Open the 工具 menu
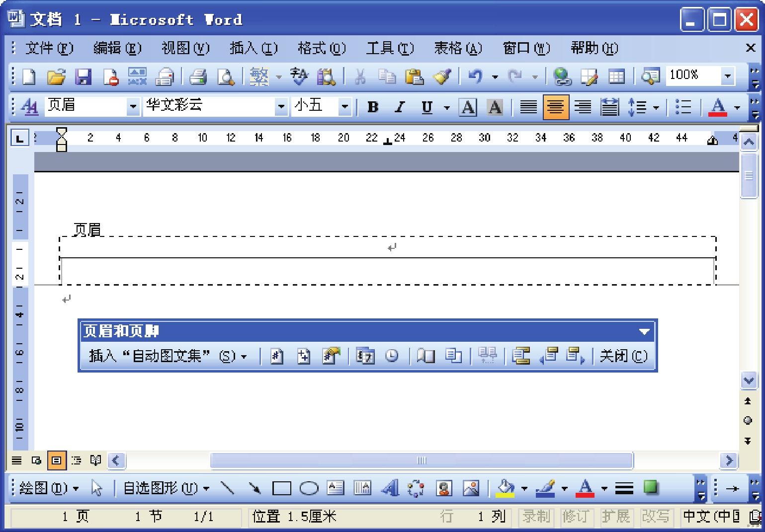Viewport: 765px width, 532px height. [390, 48]
